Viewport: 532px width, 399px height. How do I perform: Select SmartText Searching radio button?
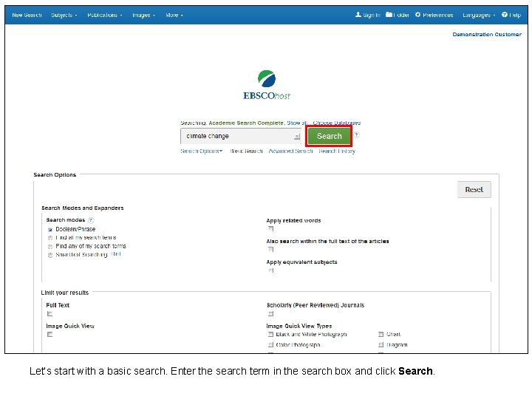(50, 255)
